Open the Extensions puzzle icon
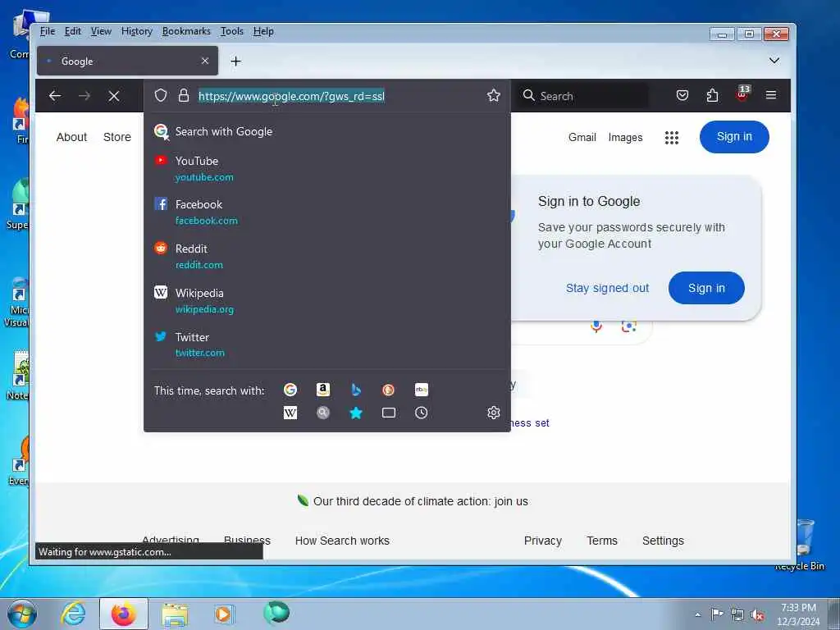Image resolution: width=840 pixels, height=630 pixels. pyautogui.click(x=712, y=95)
